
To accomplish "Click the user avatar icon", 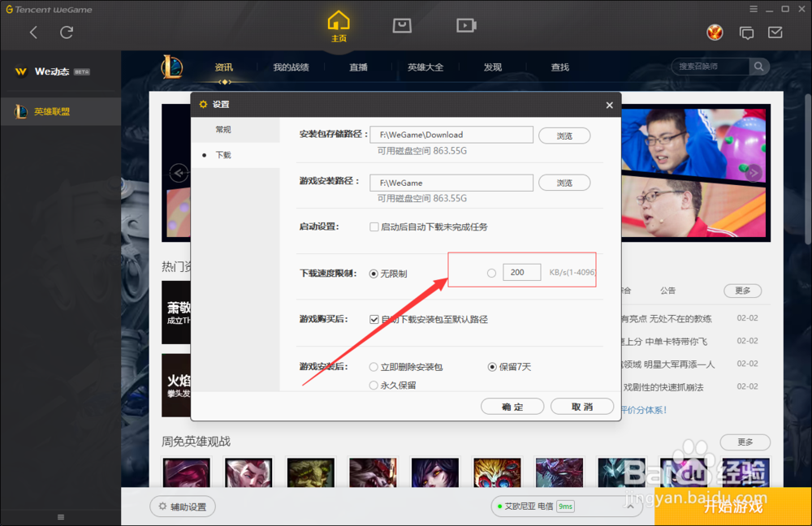I will tap(714, 32).
